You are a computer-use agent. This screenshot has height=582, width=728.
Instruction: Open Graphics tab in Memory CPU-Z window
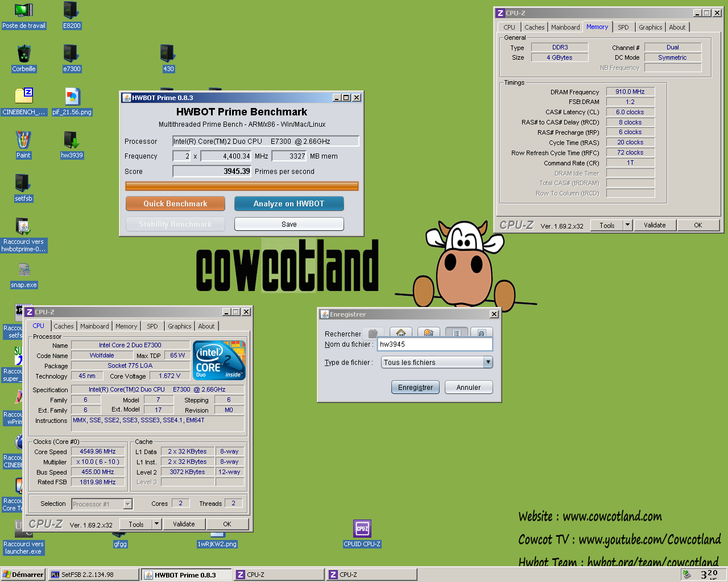650,27
